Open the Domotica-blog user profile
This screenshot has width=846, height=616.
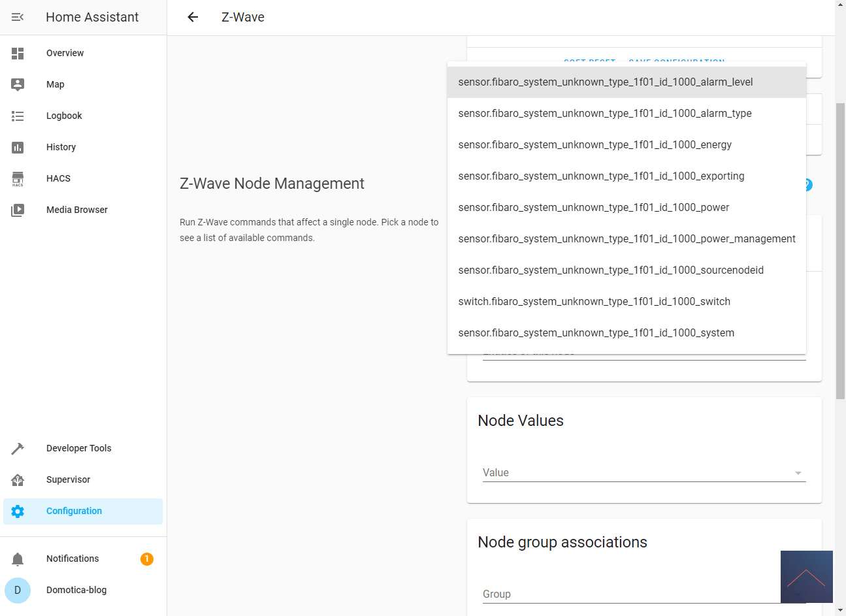pos(76,591)
